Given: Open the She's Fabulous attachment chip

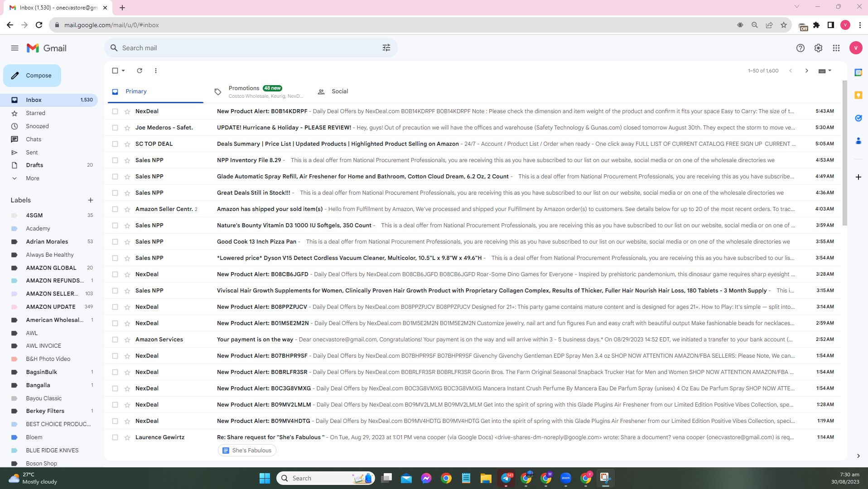Looking at the screenshot, I should click(x=247, y=451).
